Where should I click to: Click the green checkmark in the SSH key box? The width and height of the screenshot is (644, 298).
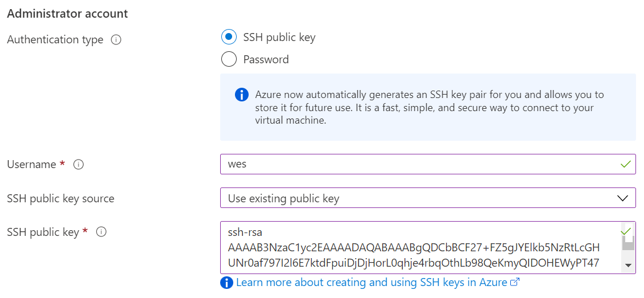tap(626, 231)
